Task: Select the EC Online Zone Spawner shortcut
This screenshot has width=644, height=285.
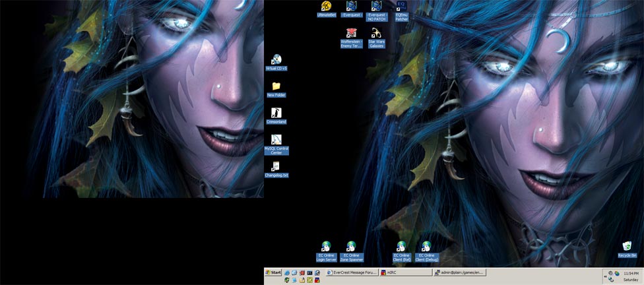Action: (351, 251)
